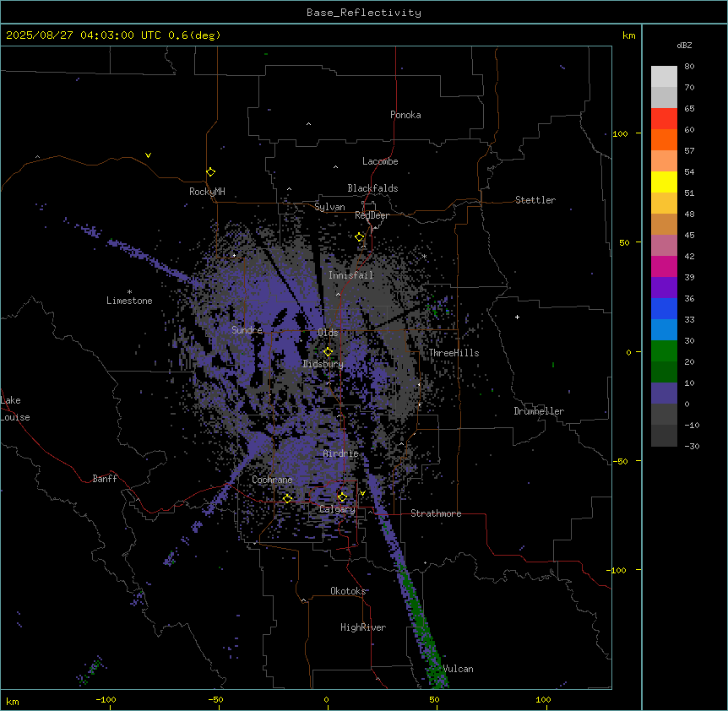Select the Calgary label
Viewport: 728px width, 711px height.
(x=337, y=509)
